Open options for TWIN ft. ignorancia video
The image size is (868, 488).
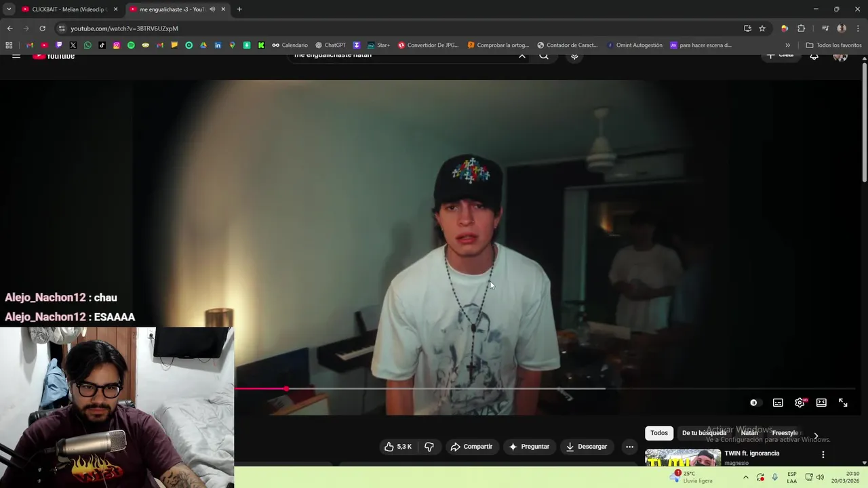[x=823, y=455]
